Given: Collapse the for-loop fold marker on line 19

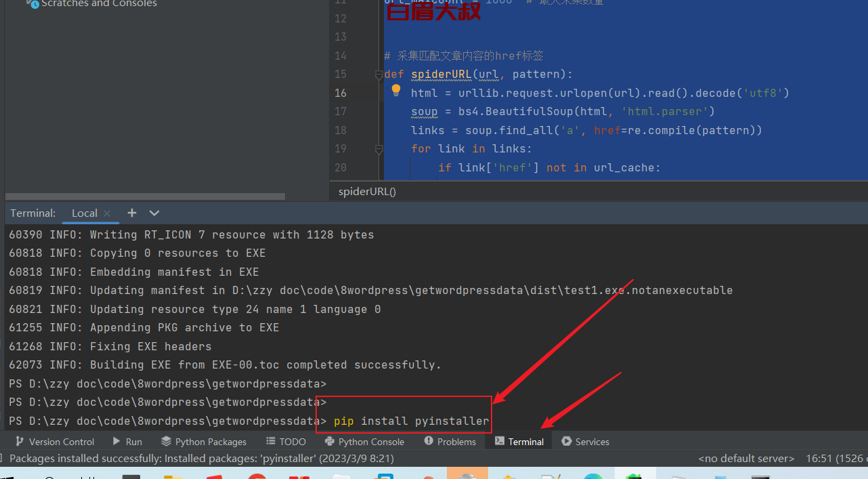Looking at the screenshot, I should pos(379,149).
